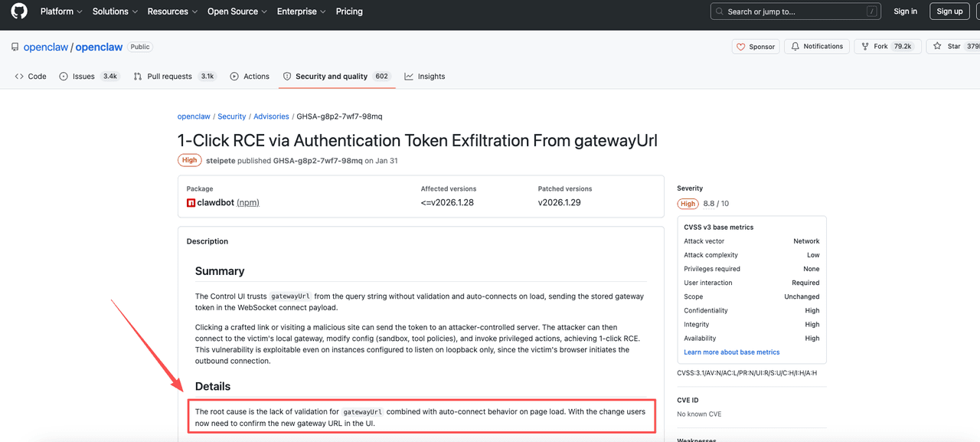Screen dimensions: 980x442
Task: Switch to the Issues tab
Action: click(90, 77)
